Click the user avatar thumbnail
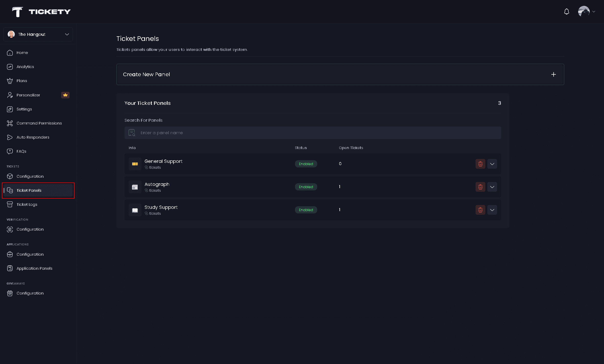604x364 pixels. click(584, 11)
